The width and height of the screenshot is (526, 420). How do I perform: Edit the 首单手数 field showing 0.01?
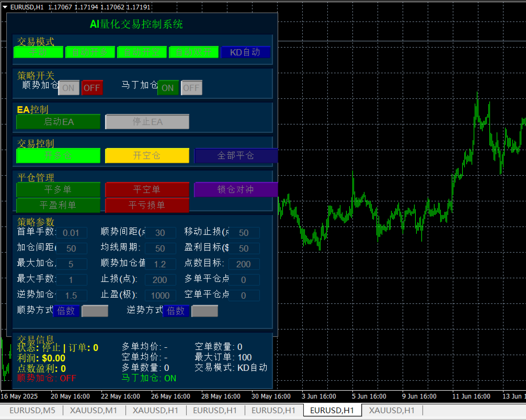[x=71, y=233]
